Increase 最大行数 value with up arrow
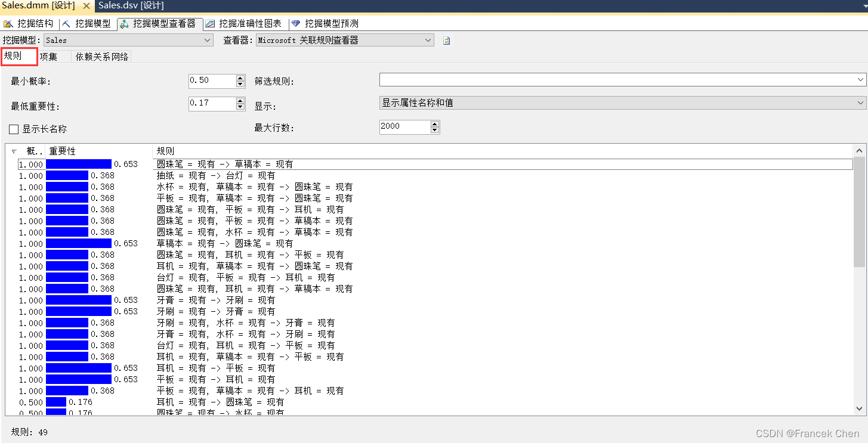The height and width of the screenshot is (443, 868). tap(435, 123)
